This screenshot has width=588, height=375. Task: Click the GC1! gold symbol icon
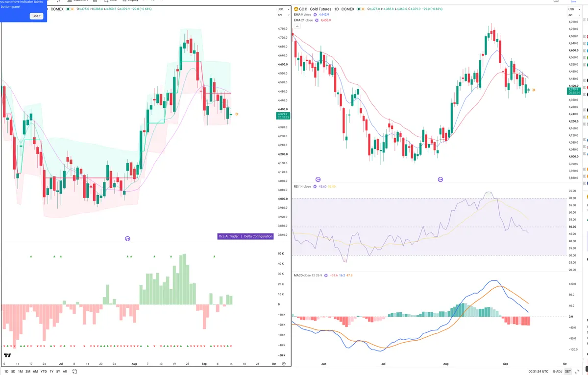click(x=296, y=9)
